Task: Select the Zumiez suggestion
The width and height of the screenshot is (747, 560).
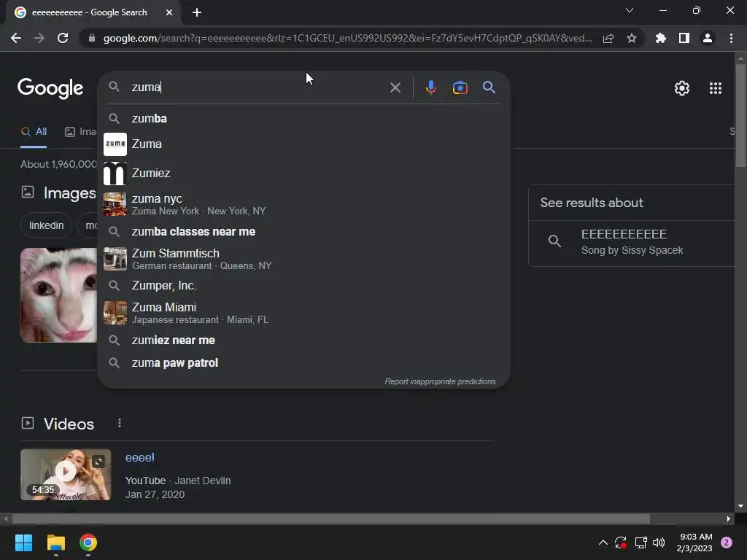Action: pos(303,173)
